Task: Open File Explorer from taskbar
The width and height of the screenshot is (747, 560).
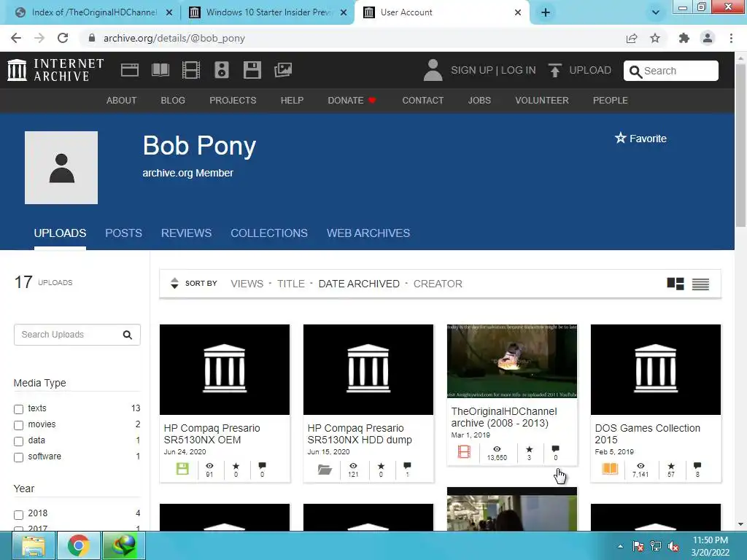Action: pos(34,545)
